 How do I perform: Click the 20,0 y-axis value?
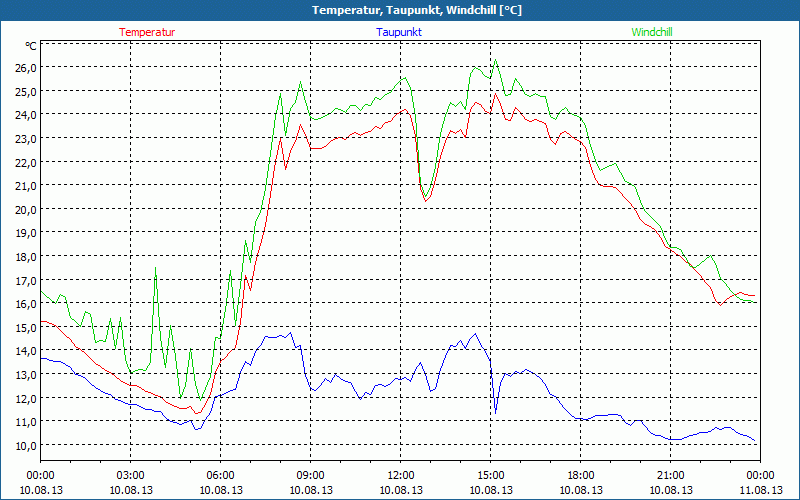point(26,209)
